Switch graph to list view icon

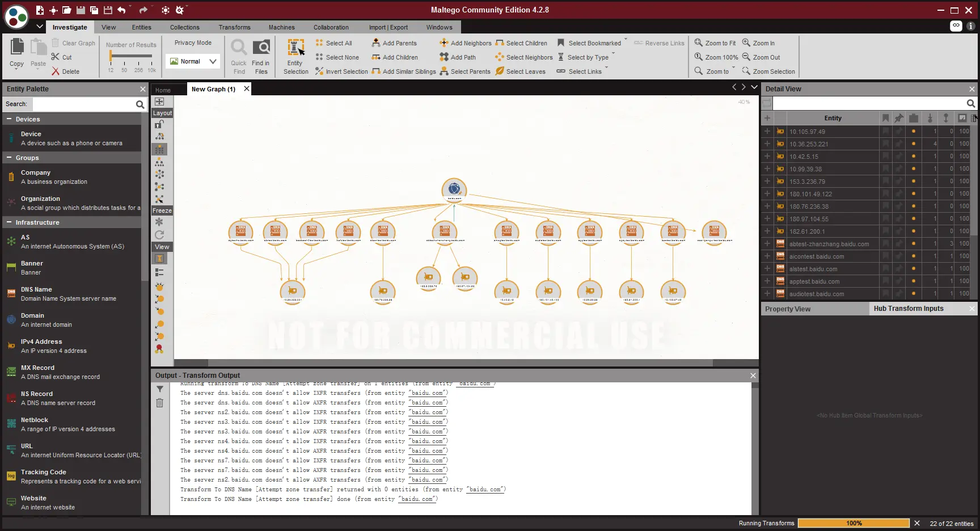point(159,272)
